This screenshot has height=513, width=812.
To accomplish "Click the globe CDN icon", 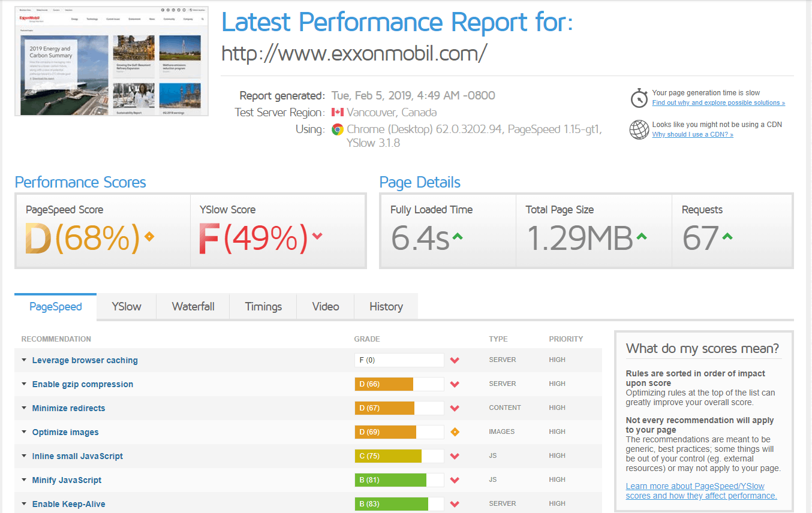I will (x=639, y=129).
